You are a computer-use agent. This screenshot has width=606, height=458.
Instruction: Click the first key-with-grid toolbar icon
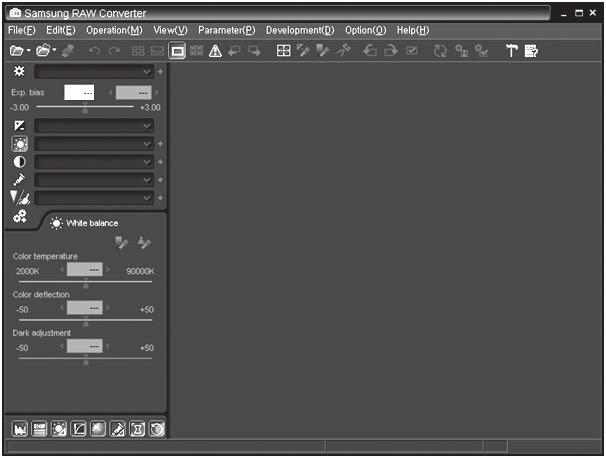pos(461,51)
